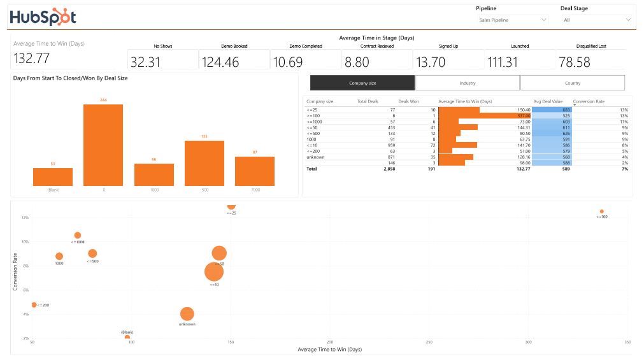Switch to the Country tab
Image resolution: width=644 pixels, height=356 pixels.
(573, 83)
